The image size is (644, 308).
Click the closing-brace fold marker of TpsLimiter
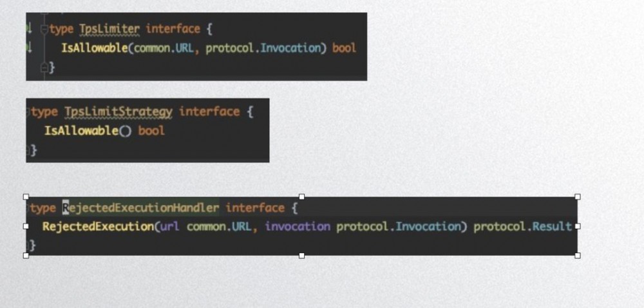(44, 66)
